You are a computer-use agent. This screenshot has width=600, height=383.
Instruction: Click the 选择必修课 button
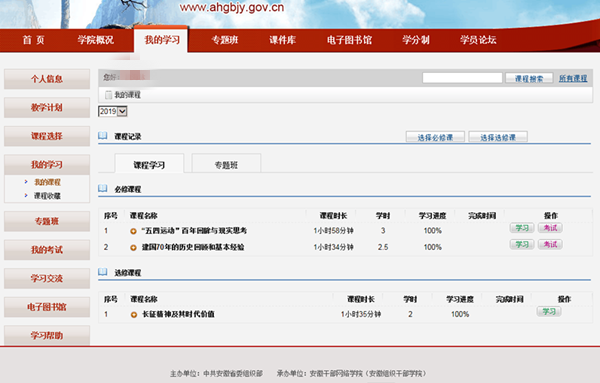click(435, 137)
